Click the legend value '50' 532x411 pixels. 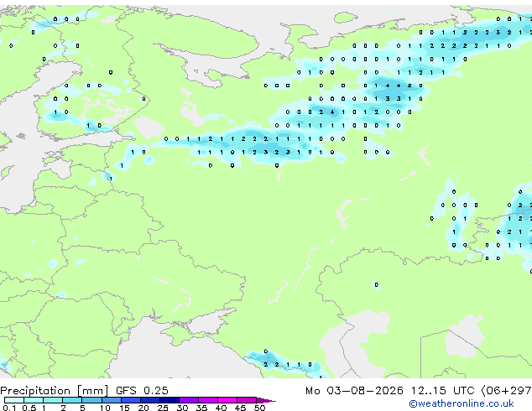pos(260,408)
